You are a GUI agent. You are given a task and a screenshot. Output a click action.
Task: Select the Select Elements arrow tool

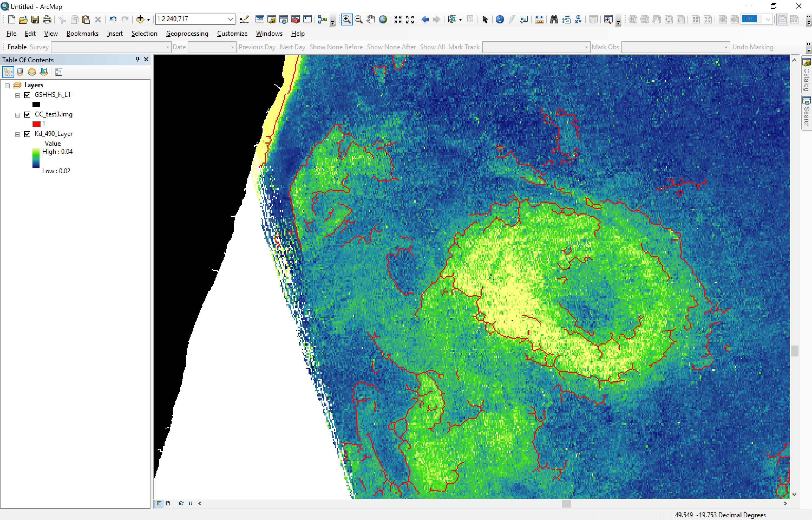485,19
